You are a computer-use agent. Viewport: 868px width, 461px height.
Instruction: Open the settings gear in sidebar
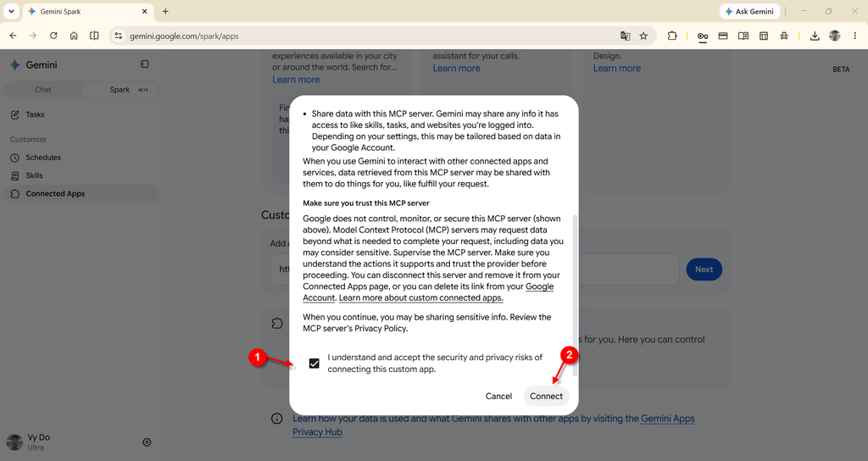[147, 442]
